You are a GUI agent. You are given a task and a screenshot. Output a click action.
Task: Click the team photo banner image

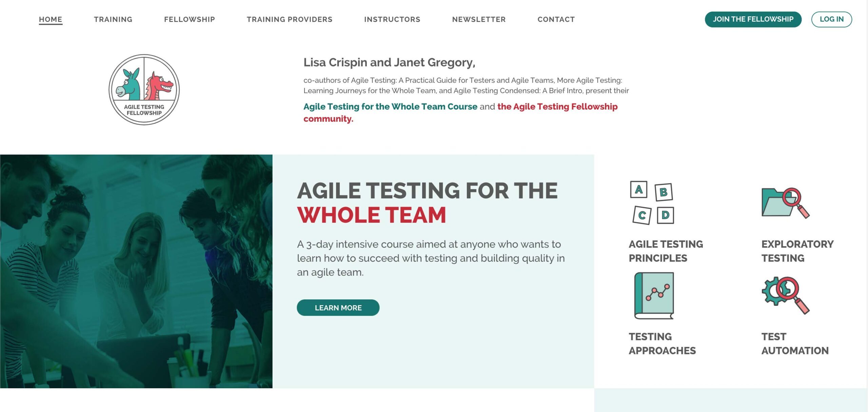(x=136, y=271)
